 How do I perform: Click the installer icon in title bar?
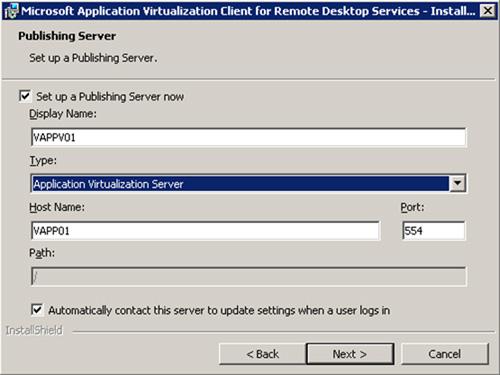pos(12,11)
